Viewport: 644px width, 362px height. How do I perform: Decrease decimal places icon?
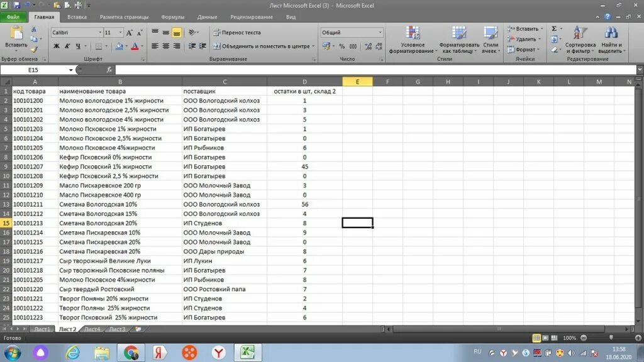click(379, 47)
